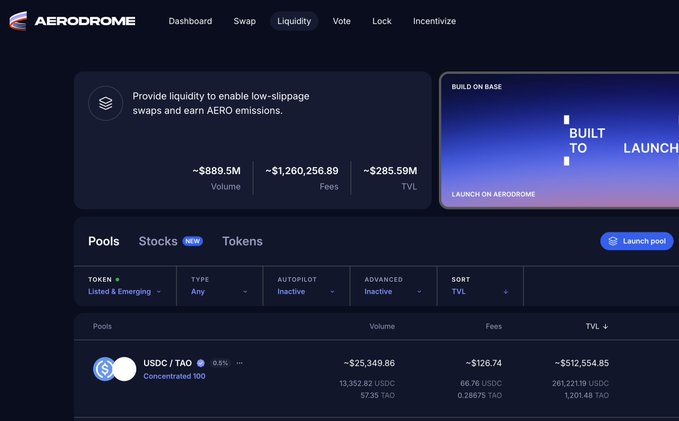Click the Fees column header

pyautogui.click(x=494, y=326)
